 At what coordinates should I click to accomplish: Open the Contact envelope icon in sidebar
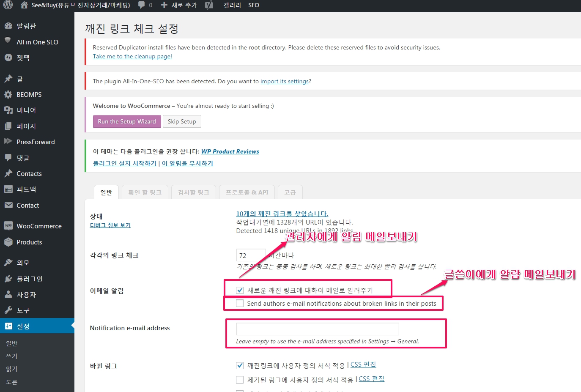tap(8, 205)
